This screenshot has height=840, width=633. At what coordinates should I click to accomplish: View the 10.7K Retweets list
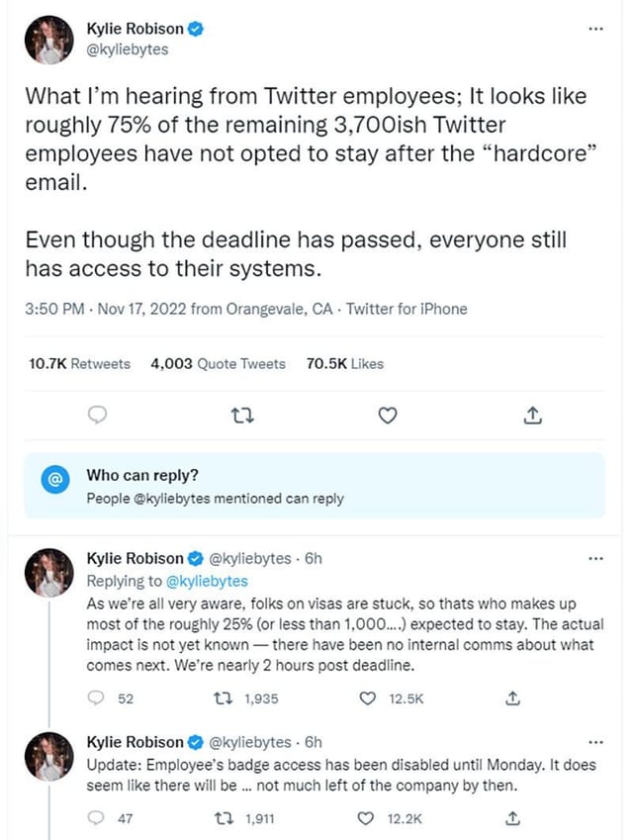(78, 363)
